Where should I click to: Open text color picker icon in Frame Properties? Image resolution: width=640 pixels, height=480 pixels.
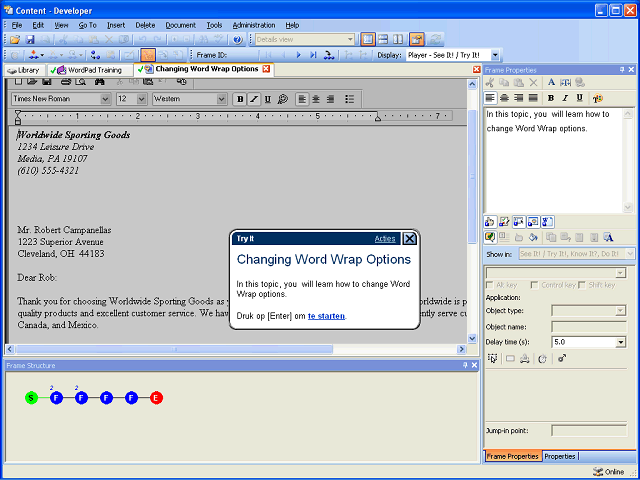598,98
